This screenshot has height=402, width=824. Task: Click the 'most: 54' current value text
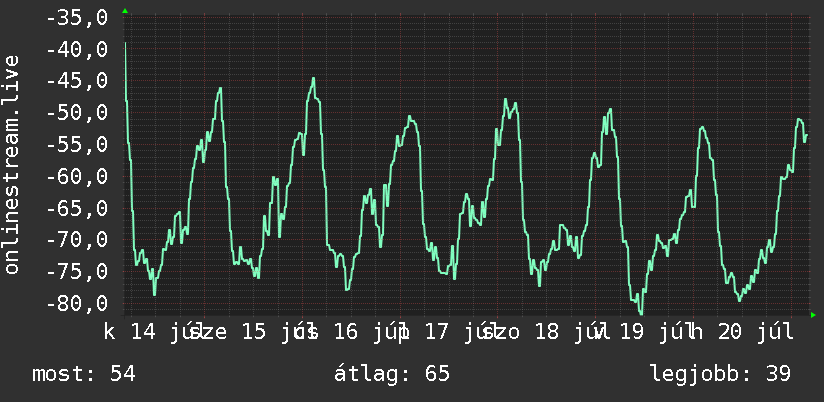(84, 374)
